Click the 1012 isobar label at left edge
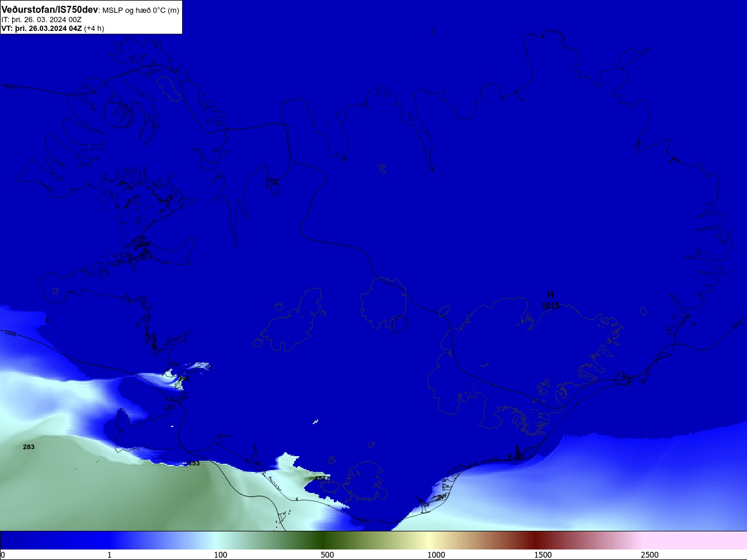The image size is (747, 560). pos(11,86)
